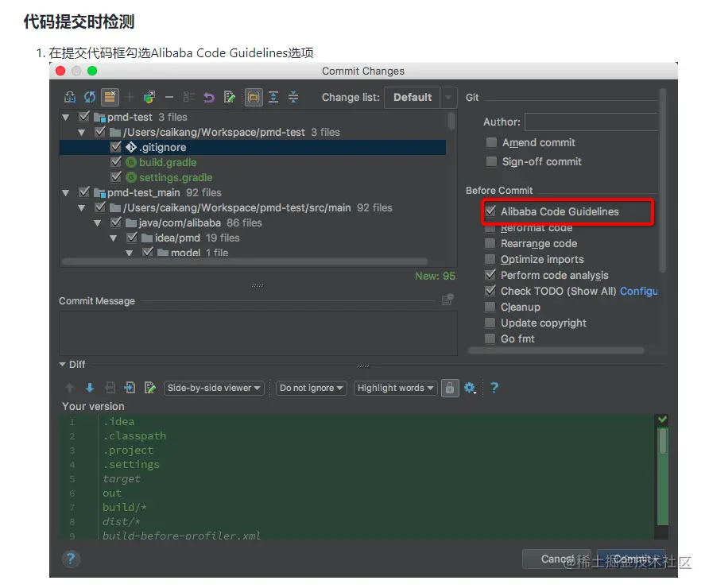The width and height of the screenshot is (709, 588).
Task: Click the disabled plus add icon
Action: (x=130, y=97)
